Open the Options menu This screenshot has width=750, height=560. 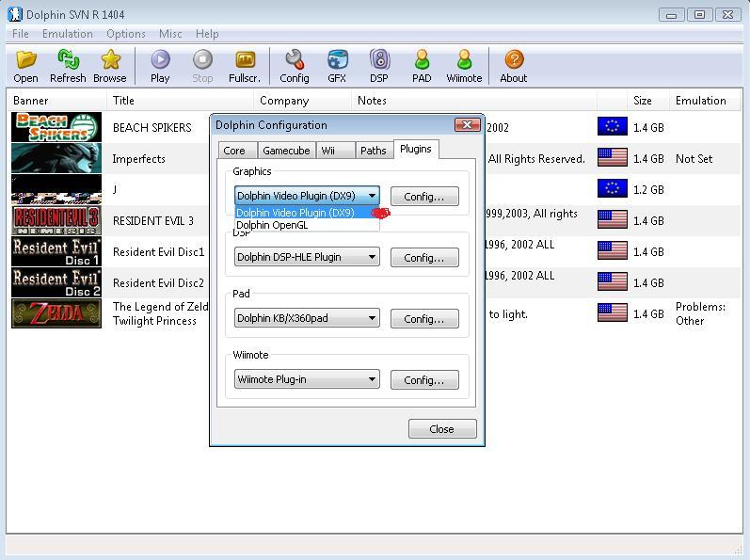[x=126, y=34]
